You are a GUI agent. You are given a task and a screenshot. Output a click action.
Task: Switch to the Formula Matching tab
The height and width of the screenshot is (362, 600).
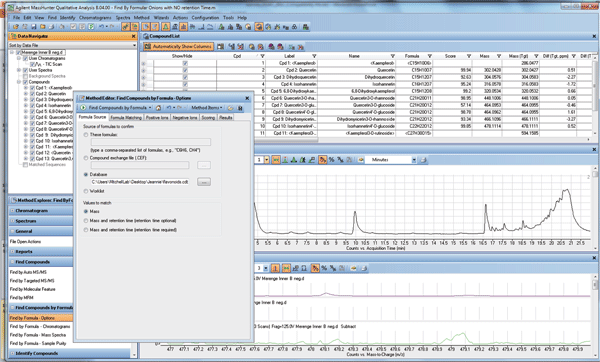pyautogui.click(x=126, y=117)
